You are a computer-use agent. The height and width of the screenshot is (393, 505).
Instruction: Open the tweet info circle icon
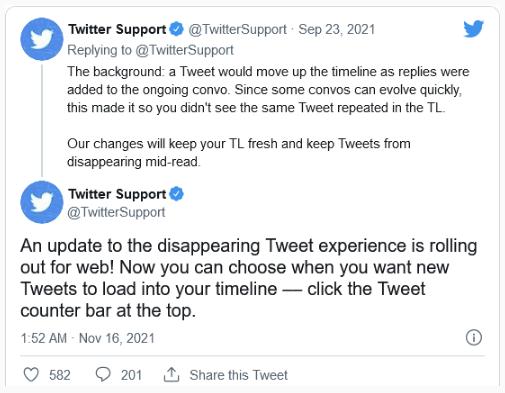tap(474, 337)
